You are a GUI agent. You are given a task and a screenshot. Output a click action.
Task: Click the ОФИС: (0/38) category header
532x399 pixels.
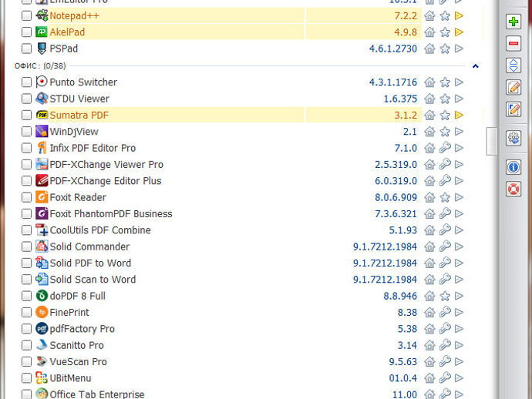40,65
